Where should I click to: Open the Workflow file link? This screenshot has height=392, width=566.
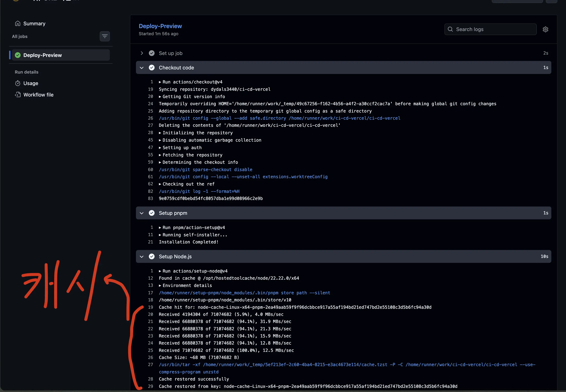pos(38,95)
